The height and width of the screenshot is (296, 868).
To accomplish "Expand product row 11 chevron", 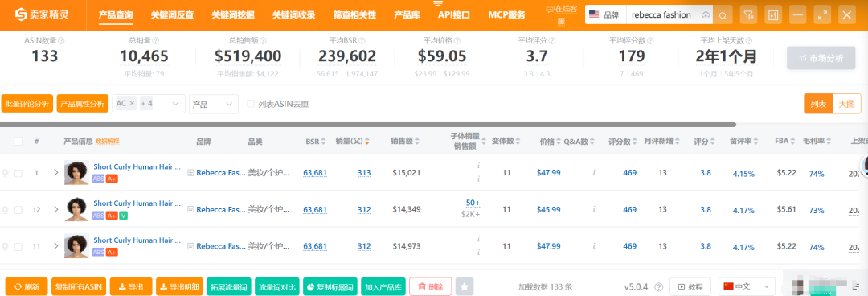I will (56, 246).
